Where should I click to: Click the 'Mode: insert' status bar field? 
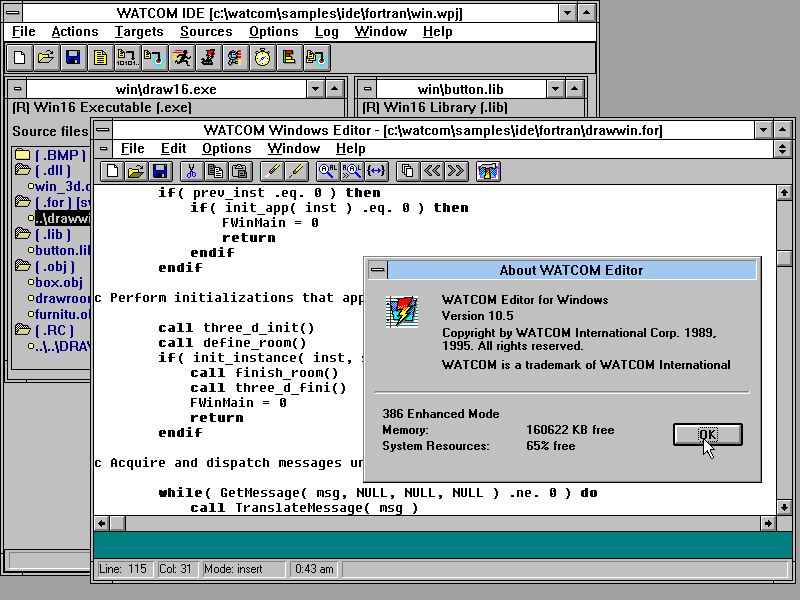point(244,569)
